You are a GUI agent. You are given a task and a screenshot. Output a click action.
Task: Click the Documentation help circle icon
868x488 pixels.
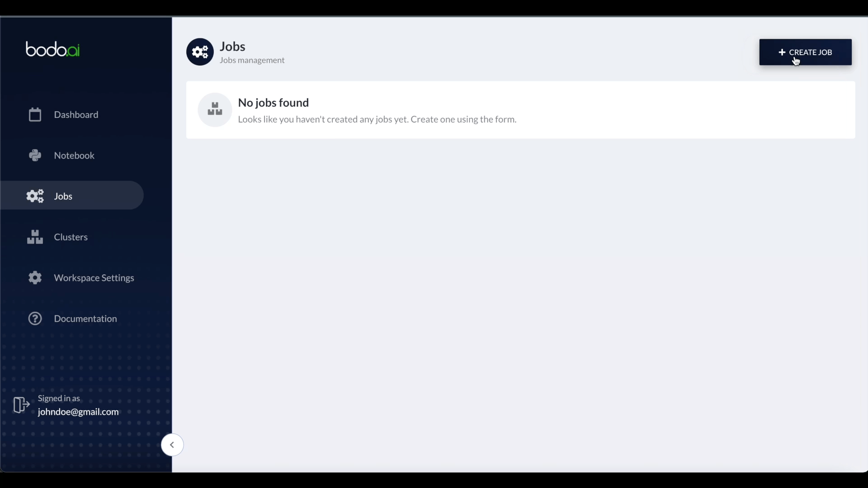[34, 318]
